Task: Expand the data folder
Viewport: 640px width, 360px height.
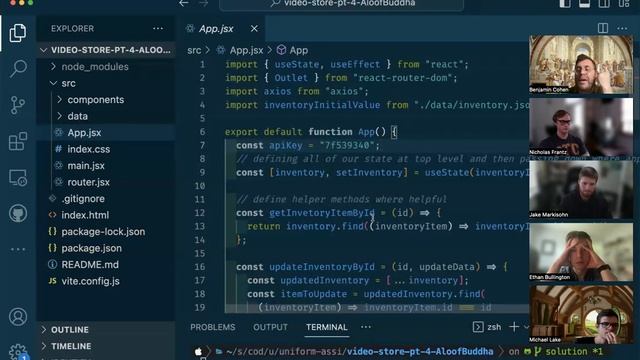Action: [x=106, y=116]
